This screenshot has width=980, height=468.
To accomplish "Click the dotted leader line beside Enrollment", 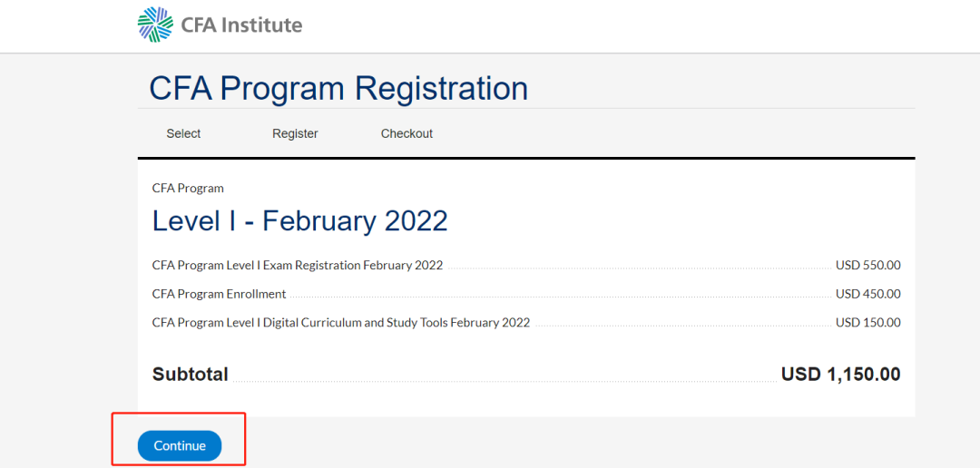I will (x=560, y=297).
